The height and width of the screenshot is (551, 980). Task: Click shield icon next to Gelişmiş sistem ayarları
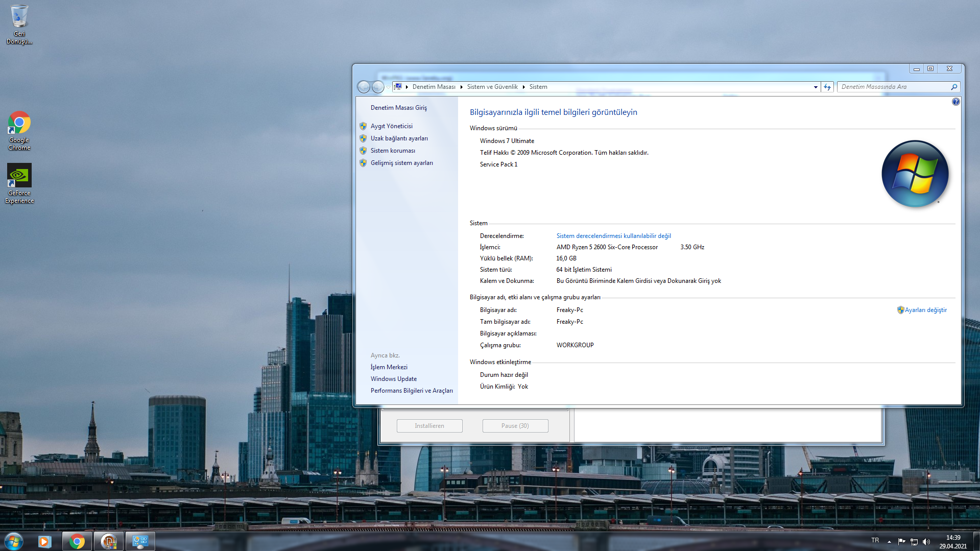(x=363, y=163)
